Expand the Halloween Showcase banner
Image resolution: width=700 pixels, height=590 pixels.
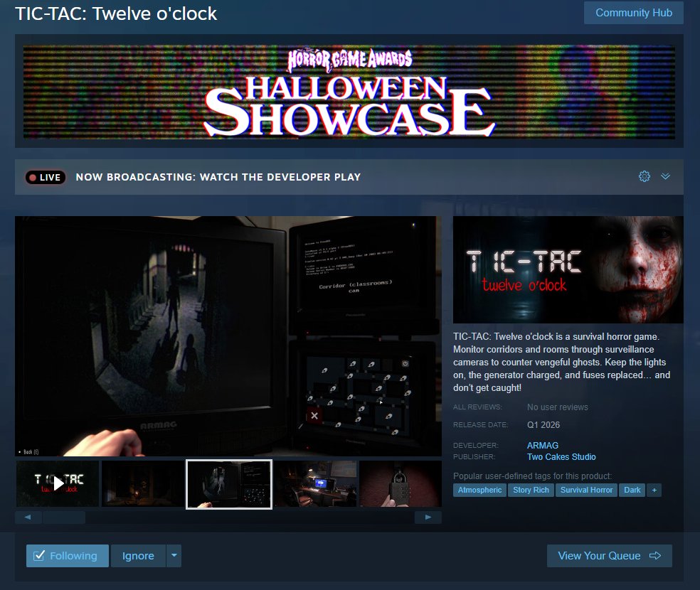(350, 92)
